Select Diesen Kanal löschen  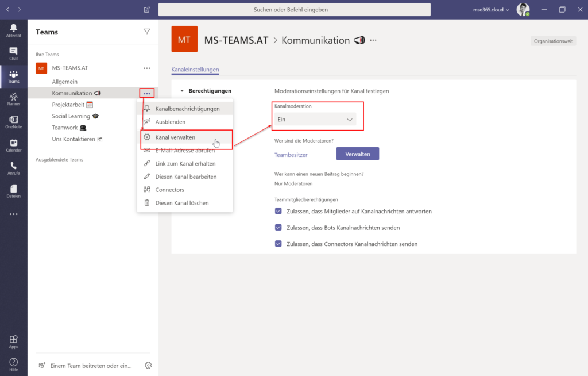click(x=185, y=203)
